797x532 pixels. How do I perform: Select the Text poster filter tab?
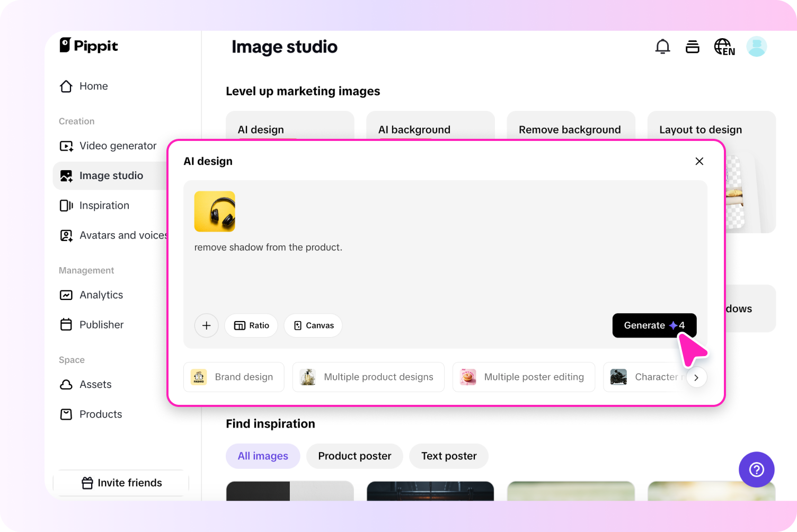coord(449,456)
